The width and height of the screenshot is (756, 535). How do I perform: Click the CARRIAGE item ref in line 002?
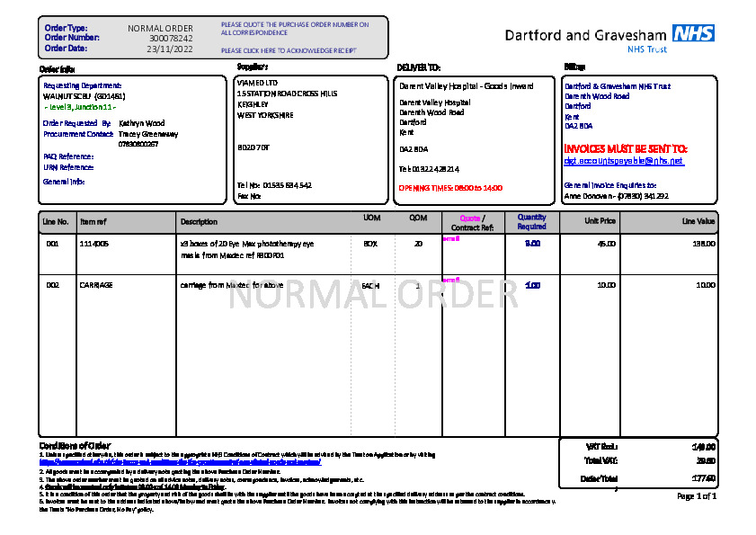click(96, 285)
